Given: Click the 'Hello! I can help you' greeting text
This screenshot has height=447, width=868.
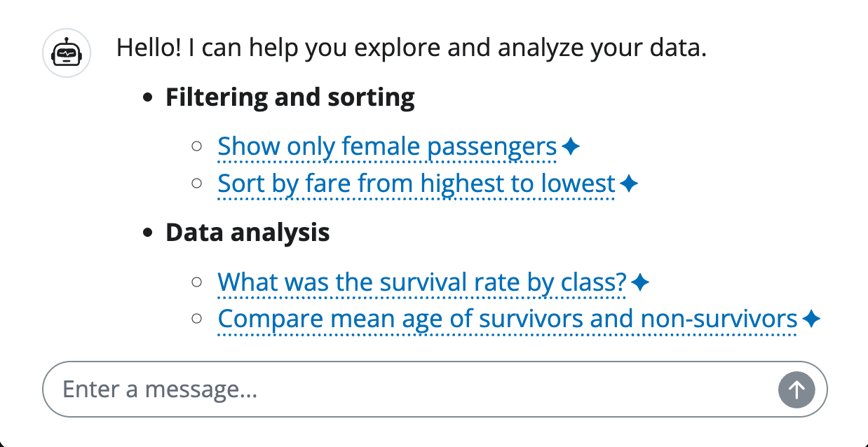Looking at the screenshot, I should pos(411,48).
